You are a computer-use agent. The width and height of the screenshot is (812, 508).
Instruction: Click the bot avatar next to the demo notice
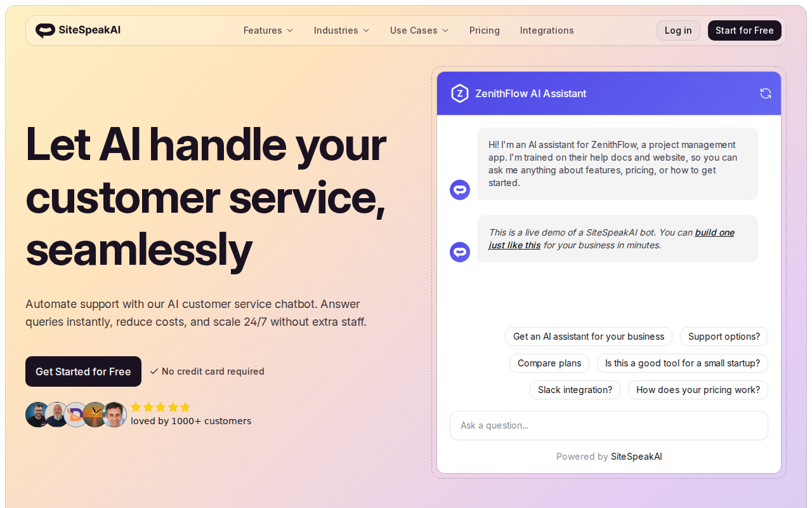459,251
